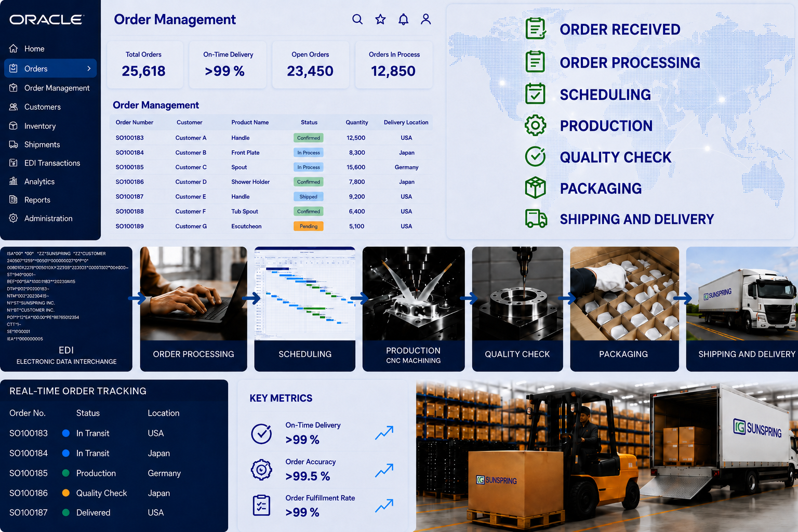Screen dimensions: 798x532
Task: Click the checkmark circle icon beside Quality Check heading
Action: 535,156
